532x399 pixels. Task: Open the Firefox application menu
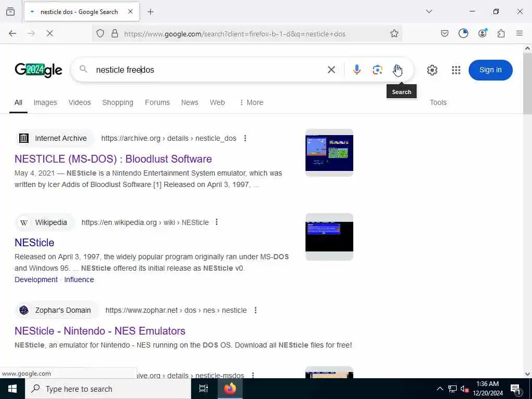519,33
